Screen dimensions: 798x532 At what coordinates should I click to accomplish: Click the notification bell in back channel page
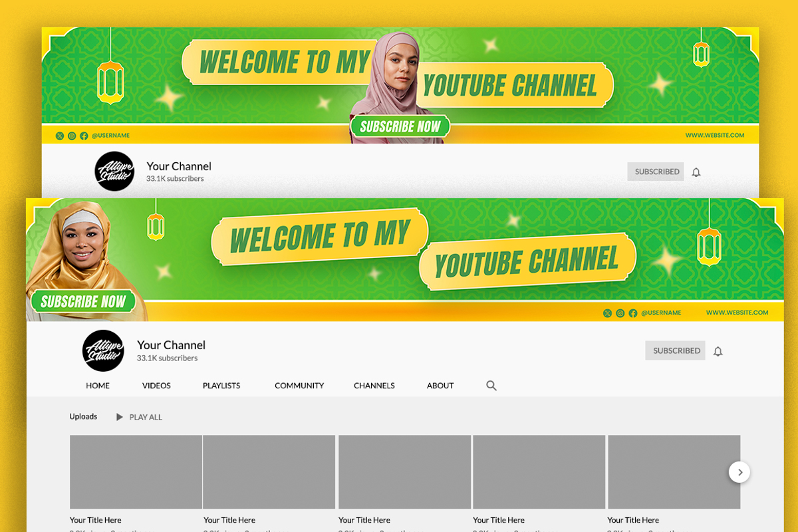point(696,172)
